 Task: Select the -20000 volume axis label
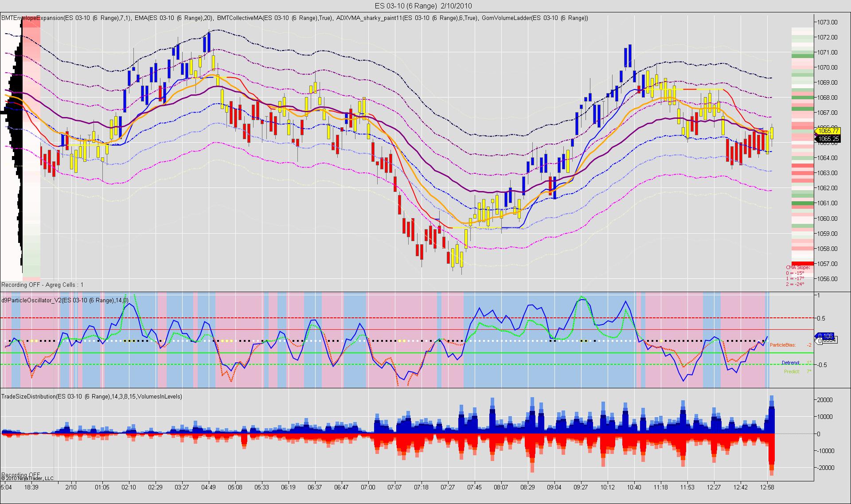(825, 468)
